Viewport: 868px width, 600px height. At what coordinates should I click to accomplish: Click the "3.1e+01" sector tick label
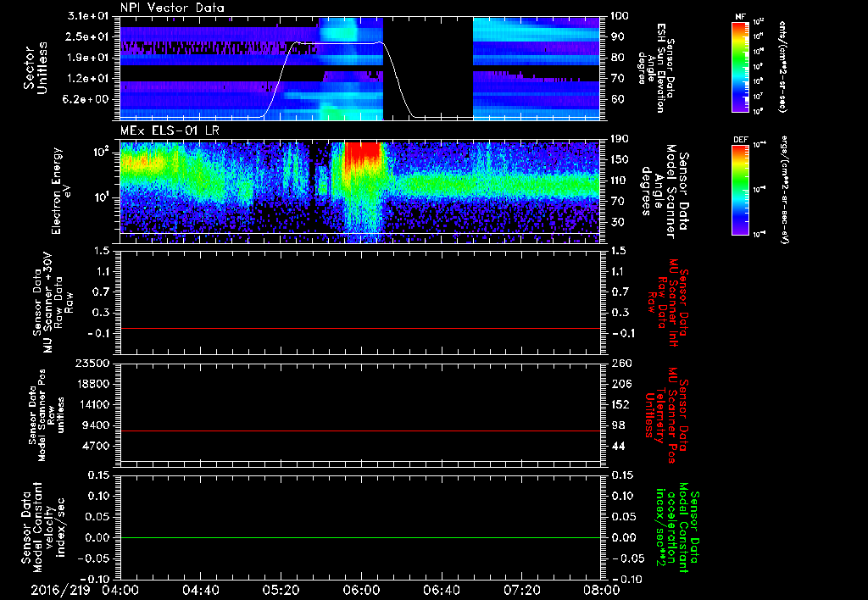pyautogui.click(x=87, y=16)
